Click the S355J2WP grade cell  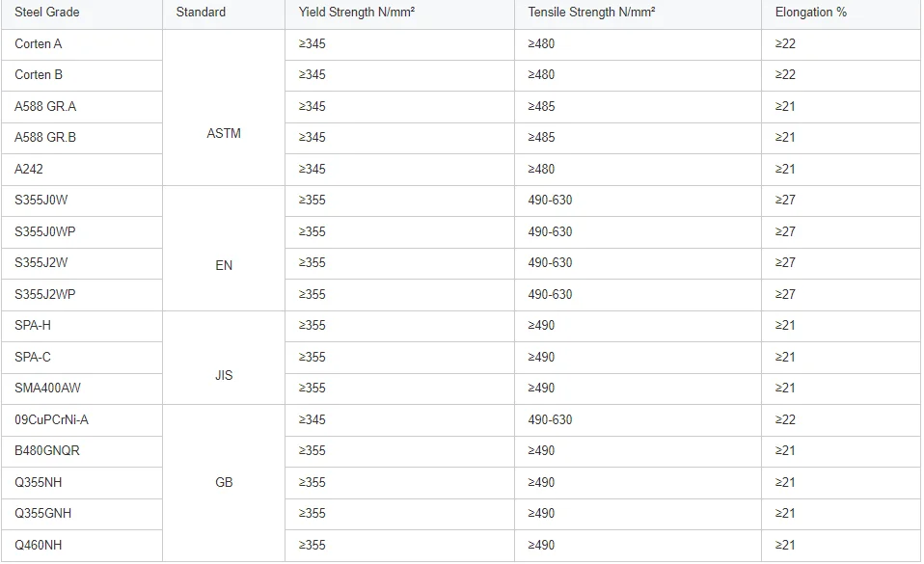[45, 295]
